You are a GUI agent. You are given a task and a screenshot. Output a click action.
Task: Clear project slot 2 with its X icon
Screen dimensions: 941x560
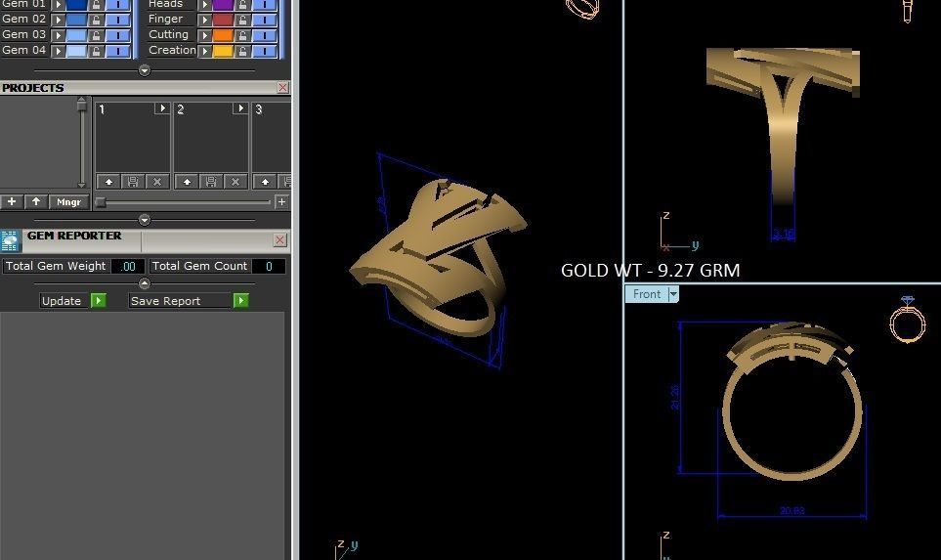[235, 181]
